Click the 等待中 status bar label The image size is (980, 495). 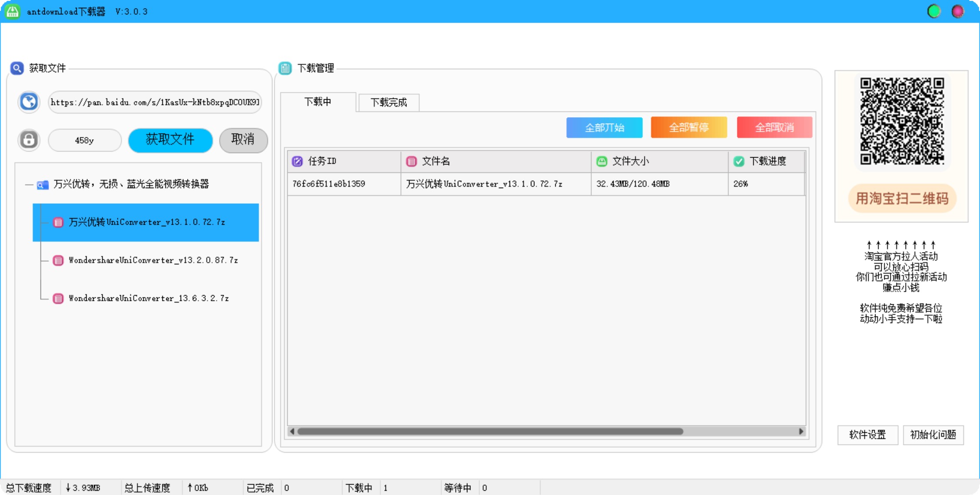[x=458, y=488]
